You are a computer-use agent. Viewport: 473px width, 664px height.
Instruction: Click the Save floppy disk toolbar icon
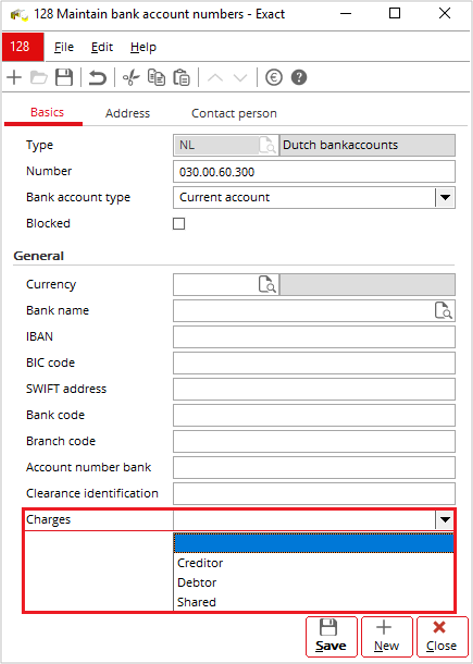tap(64, 78)
